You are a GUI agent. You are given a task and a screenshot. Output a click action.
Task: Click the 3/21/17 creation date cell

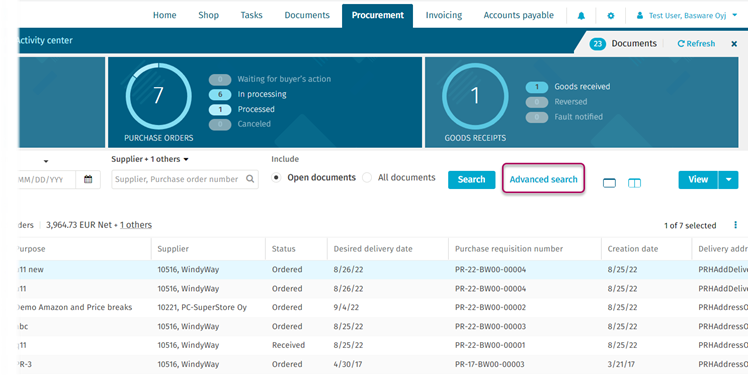point(621,364)
